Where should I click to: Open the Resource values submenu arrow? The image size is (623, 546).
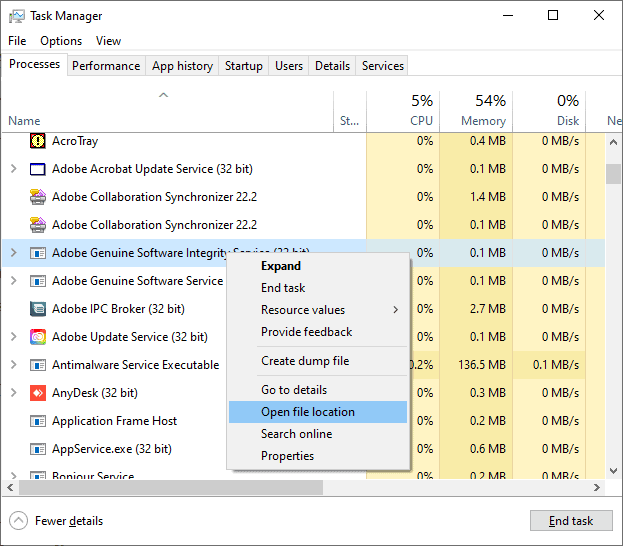pos(395,310)
